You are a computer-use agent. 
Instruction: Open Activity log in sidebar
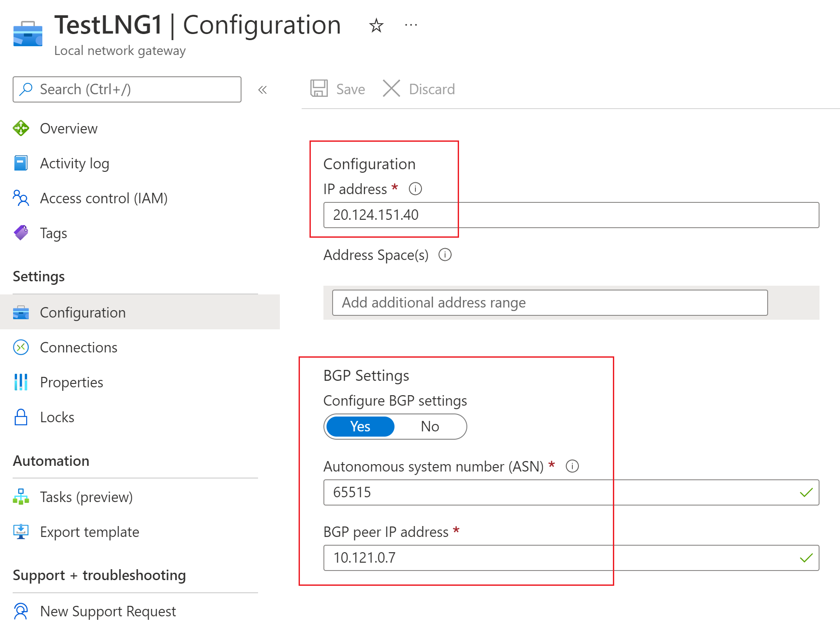click(x=75, y=164)
